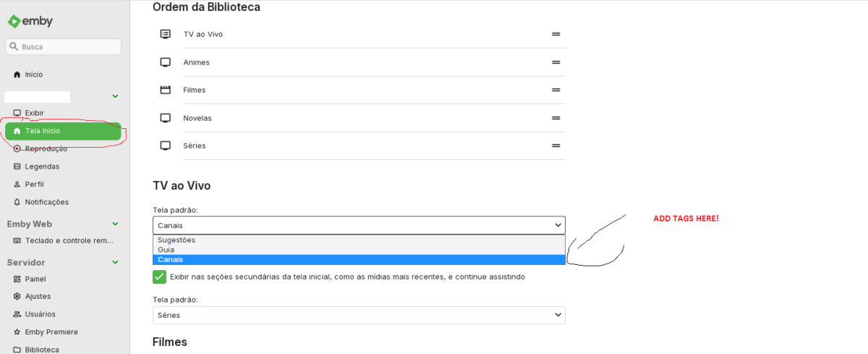Select Guia option in the dropdown list
This screenshot has width=868, height=354.
pos(166,250)
